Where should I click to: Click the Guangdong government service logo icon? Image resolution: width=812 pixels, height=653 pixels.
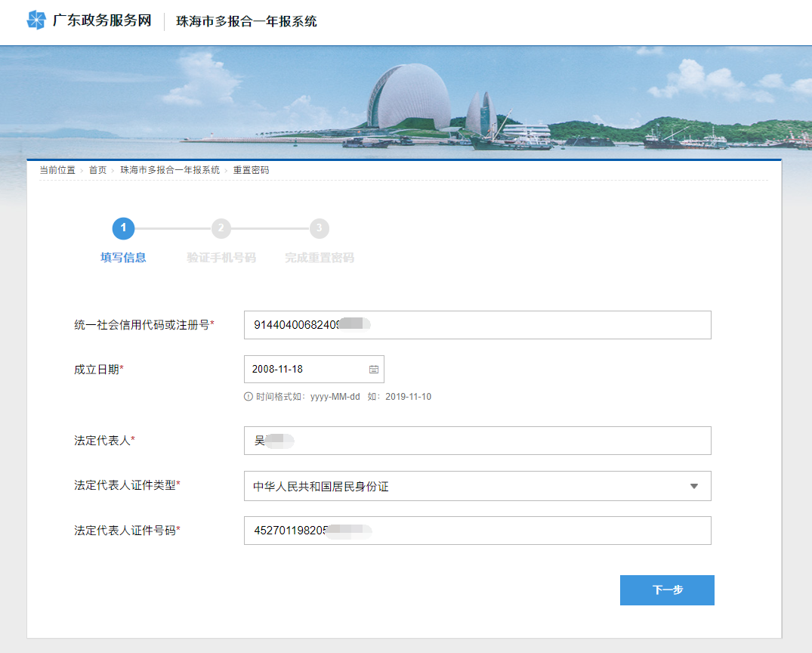click(x=36, y=20)
